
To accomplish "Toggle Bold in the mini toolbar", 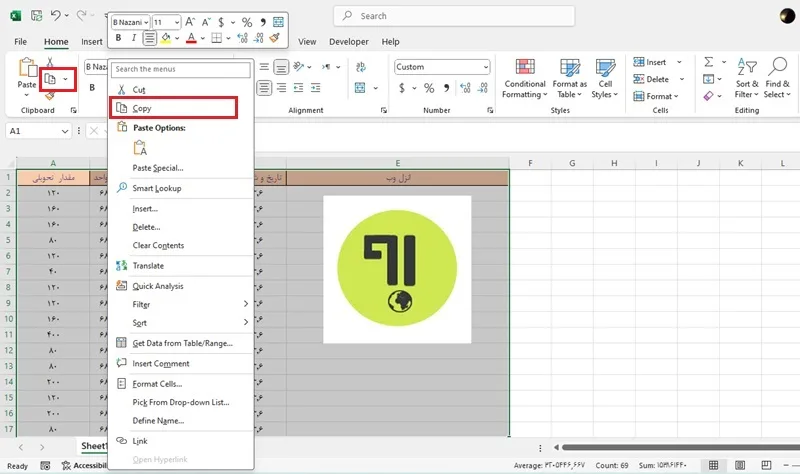I will pos(118,38).
